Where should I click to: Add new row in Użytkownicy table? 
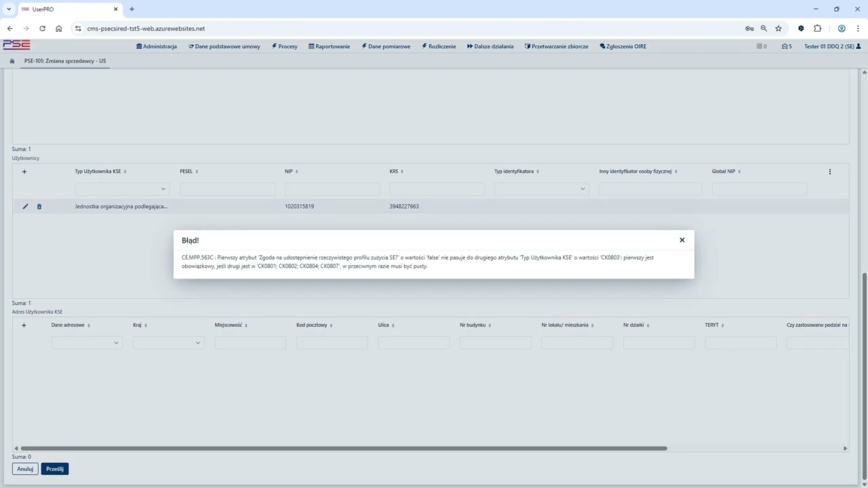pos(24,171)
